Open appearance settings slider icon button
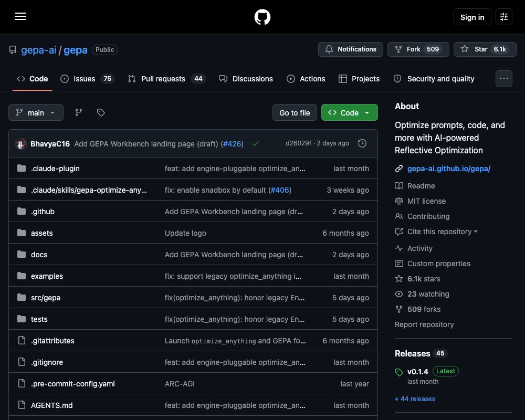Image resolution: width=525 pixels, height=420 pixels. pyautogui.click(x=503, y=17)
